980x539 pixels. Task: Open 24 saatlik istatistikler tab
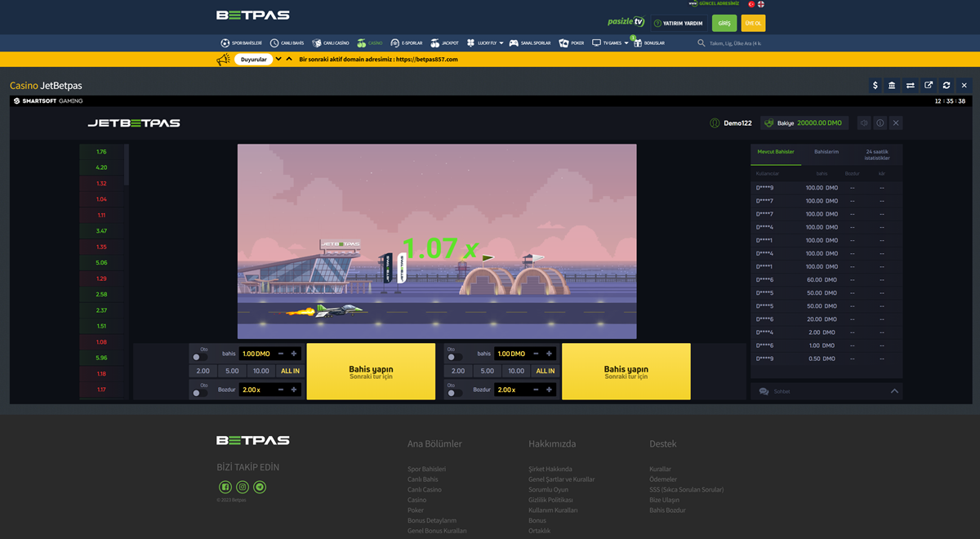click(x=877, y=155)
